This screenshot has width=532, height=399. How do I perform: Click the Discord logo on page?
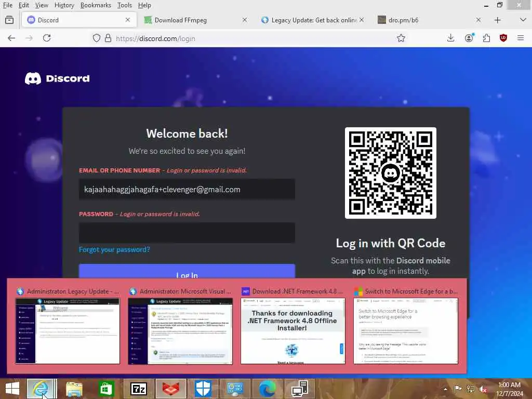tap(57, 78)
